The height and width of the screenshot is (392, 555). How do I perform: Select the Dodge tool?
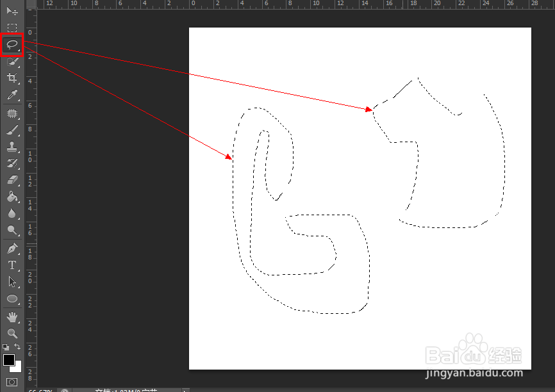12,231
